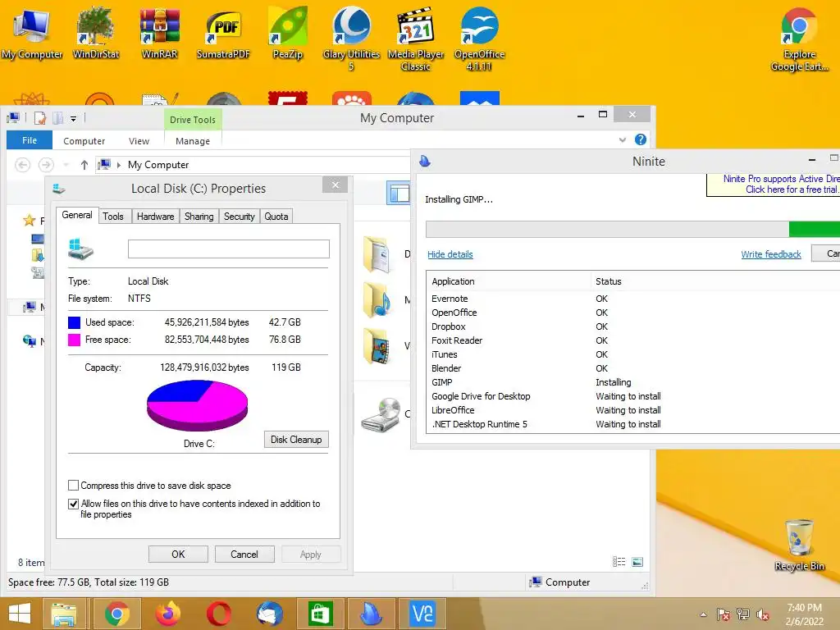The width and height of the screenshot is (840, 630).
Task: Switch to the Hardware tab
Action: 155,217
